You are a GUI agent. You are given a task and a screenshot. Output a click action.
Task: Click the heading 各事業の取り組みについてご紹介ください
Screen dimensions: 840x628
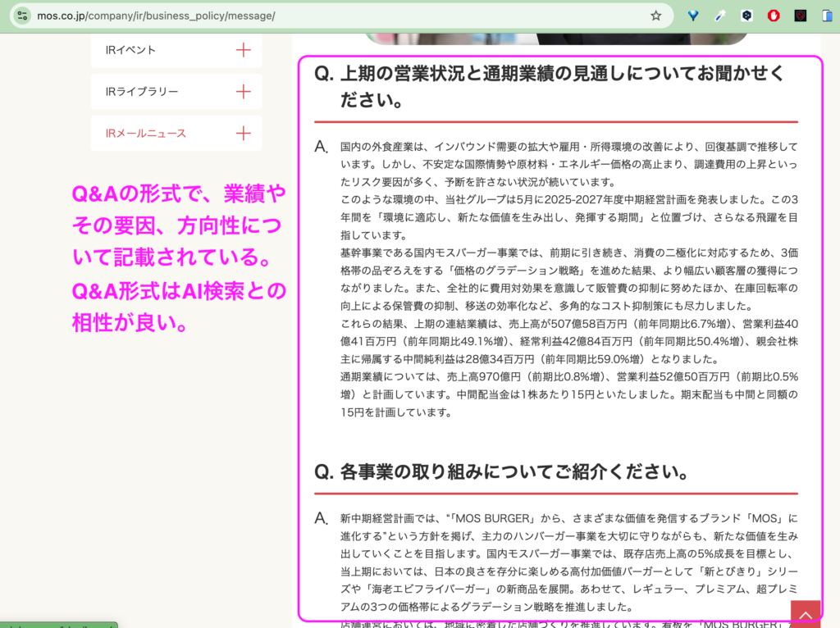pyautogui.click(x=501, y=471)
